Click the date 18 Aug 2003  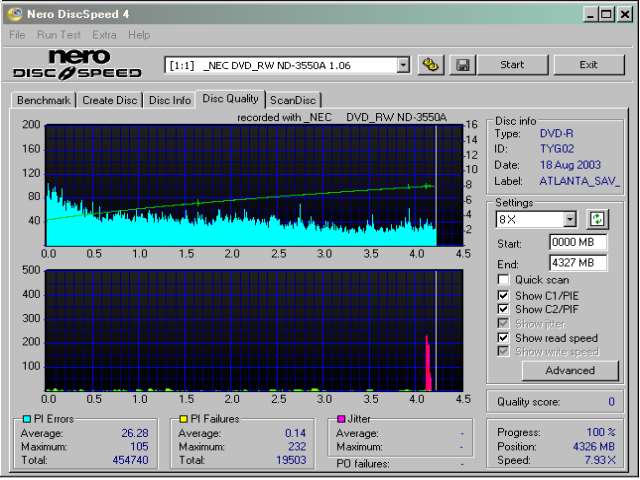pos(570,165)
